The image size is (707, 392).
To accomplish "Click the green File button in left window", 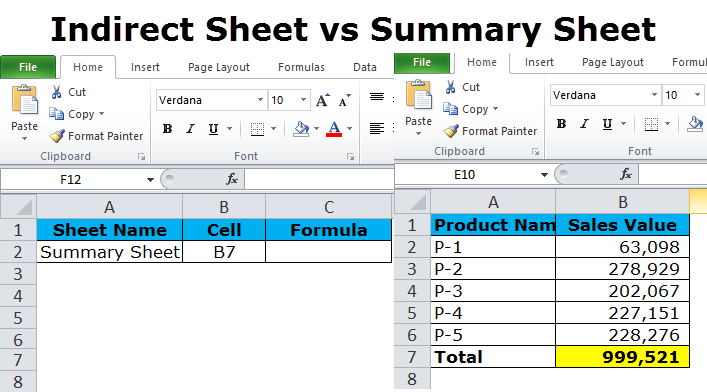I will point(28,67).
